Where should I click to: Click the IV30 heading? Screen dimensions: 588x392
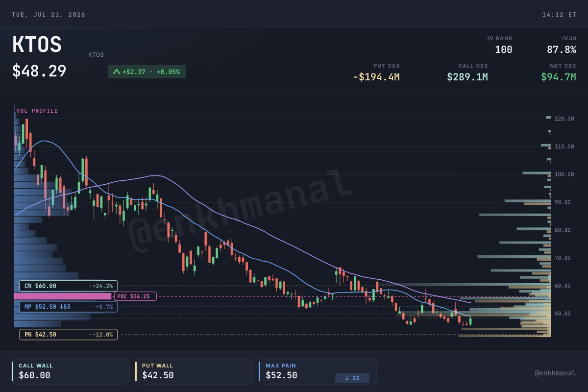click(x=569, y=38)
